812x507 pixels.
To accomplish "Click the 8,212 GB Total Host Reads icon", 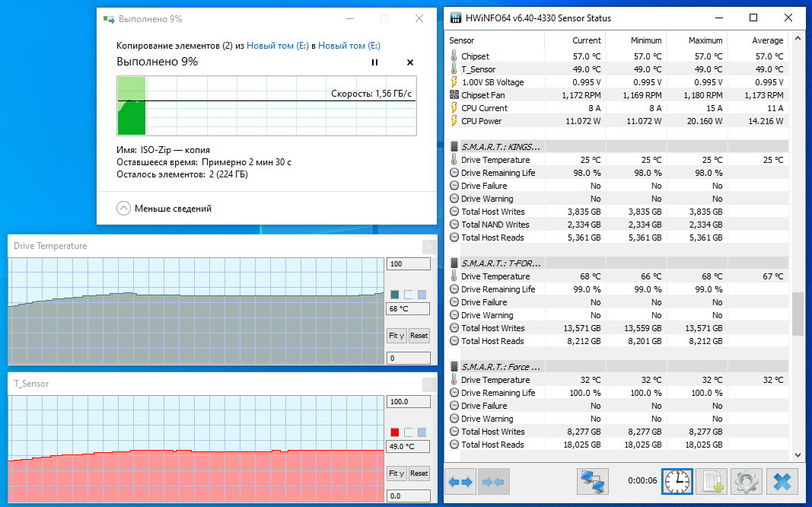I will tap(454, 341).
